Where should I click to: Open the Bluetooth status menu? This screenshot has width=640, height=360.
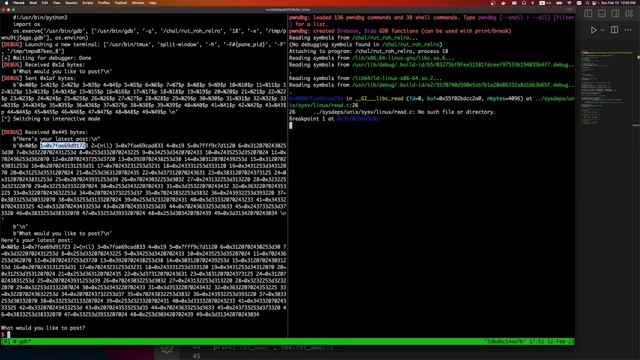[532, 3]
